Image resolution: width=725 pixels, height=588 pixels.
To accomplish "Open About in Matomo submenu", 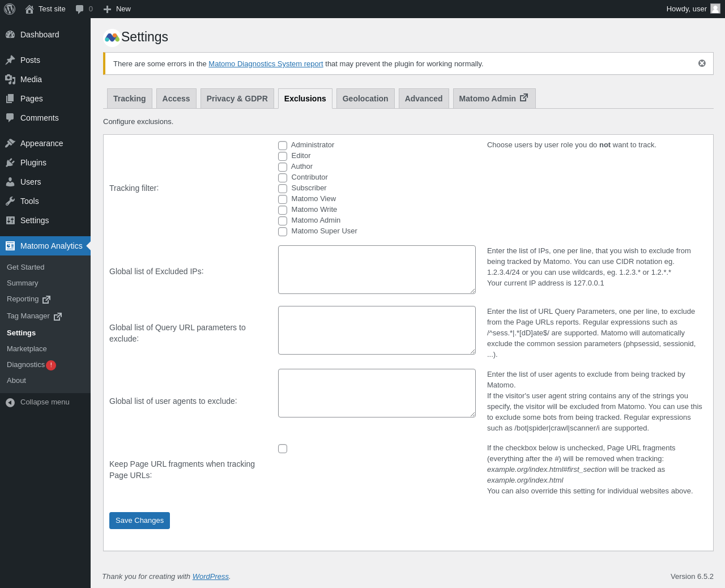I will (x=16, y=381).
